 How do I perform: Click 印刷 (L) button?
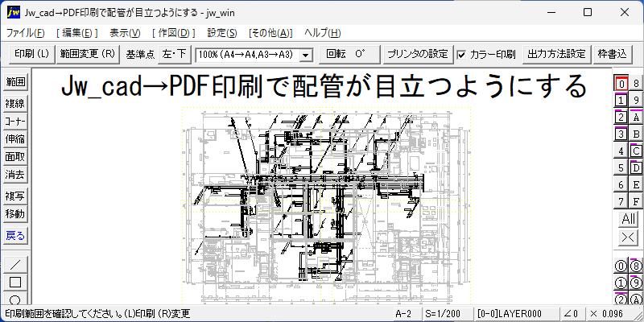tap(32, 54)
